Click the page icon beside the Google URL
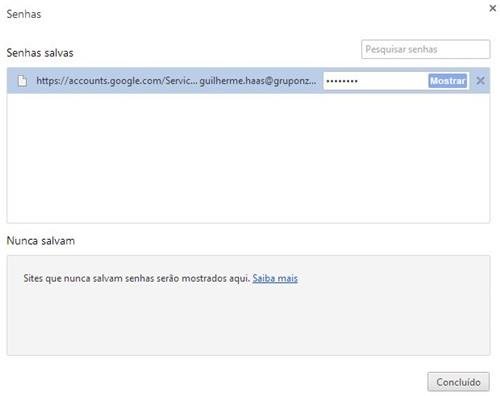Viewport: 500px width, 396px height. point(22,81)
